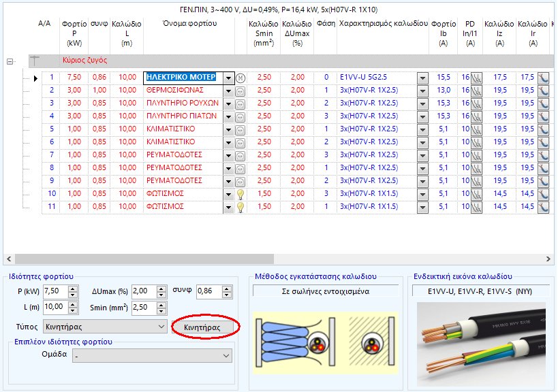Click the socket icon beside ΚΛΙΜΑΤΙΣΤΙΚΟ row 5
This screenshot has height=392, width=558.
(x=241, y=129)
